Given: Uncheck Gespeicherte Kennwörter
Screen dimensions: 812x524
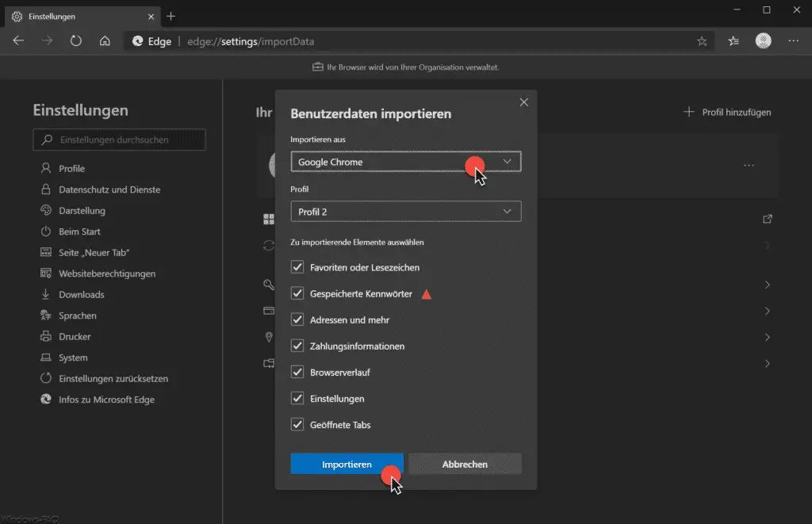Looking at the screenshot, I should [297, 293].
